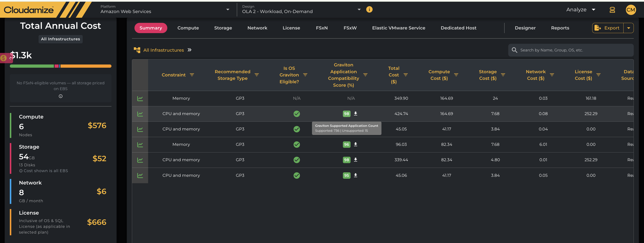The image size is (644, 243).
Task: Open the CM user avatar menu
Action: coord(631,10)
